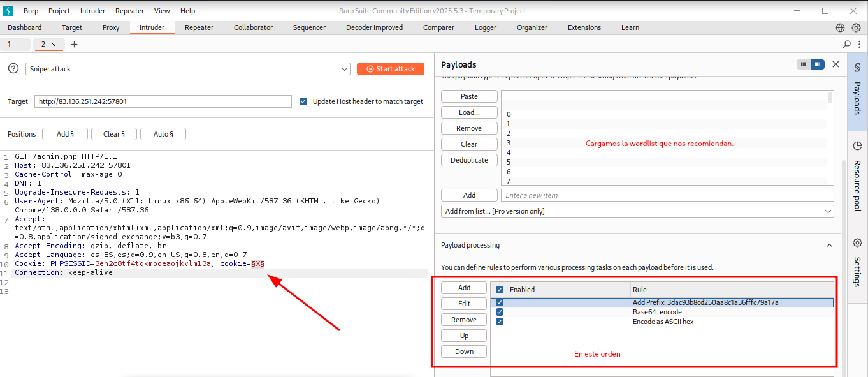This screenshot has height=377, width=868.
Task: Switch to the Repeater tool tab
Action: (x=199, y=27)
